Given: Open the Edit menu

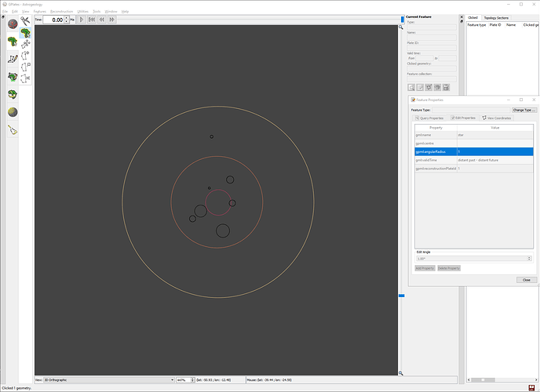Looking at the screenshot, I should (x=15, y=11).
